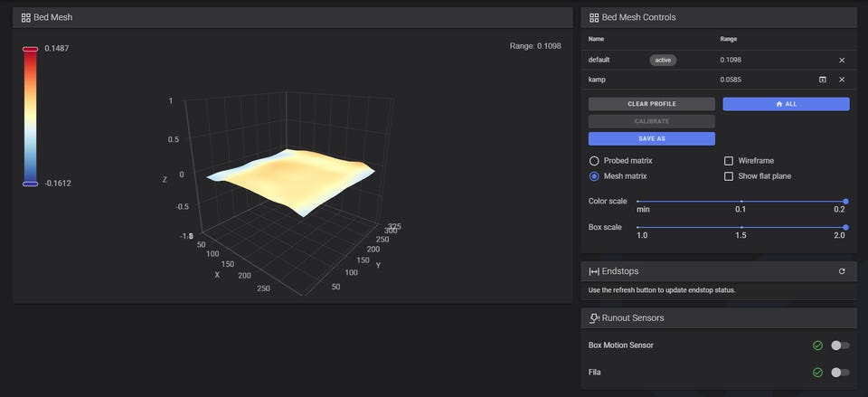
Task: Click the Endstops panel title
Action: point(620,271)
